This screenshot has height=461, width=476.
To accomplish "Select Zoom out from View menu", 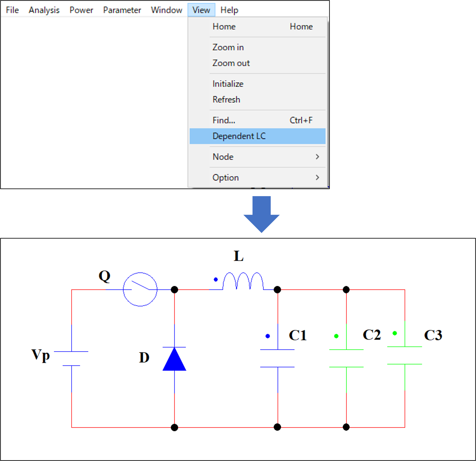I will tap(257, 63).
